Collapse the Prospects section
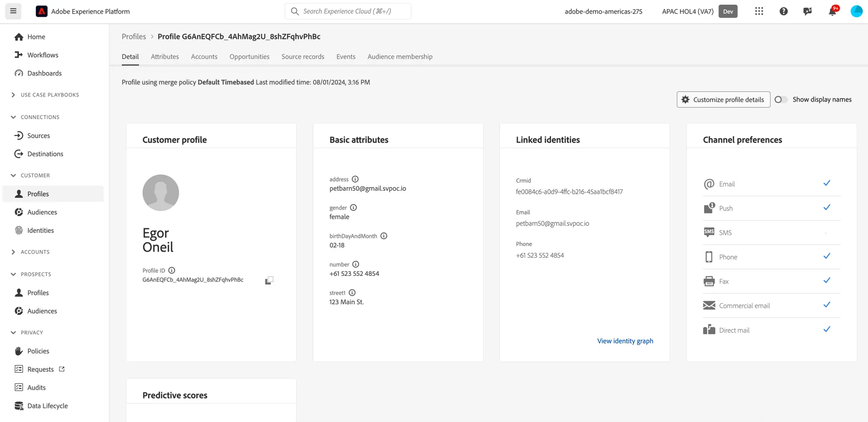868x422 pixels. (x=13, y=274)
